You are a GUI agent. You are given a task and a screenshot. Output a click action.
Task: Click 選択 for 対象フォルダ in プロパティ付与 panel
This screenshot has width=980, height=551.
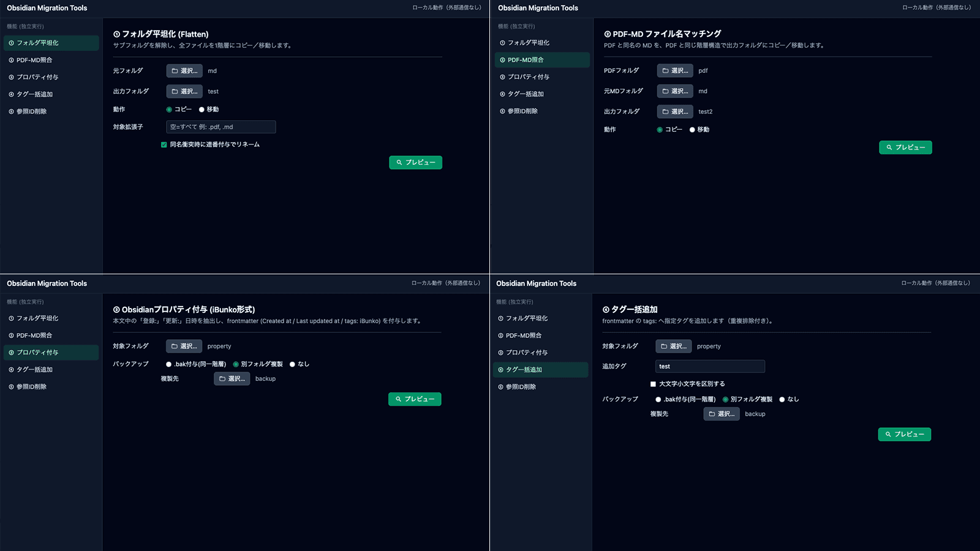(184, 347)
